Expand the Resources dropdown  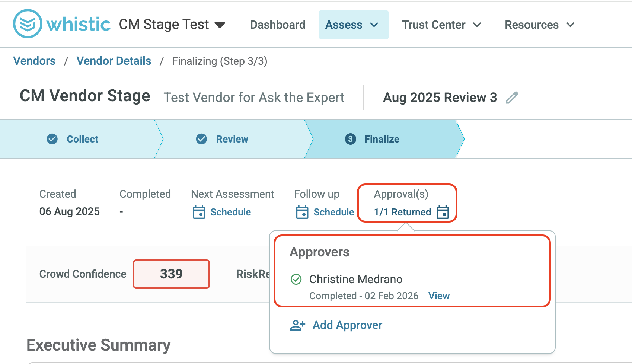coord(539,25)
